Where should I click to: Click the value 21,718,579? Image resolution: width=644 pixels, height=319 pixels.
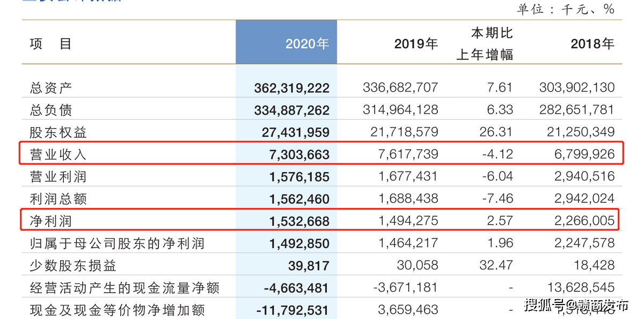click(404, 131)
